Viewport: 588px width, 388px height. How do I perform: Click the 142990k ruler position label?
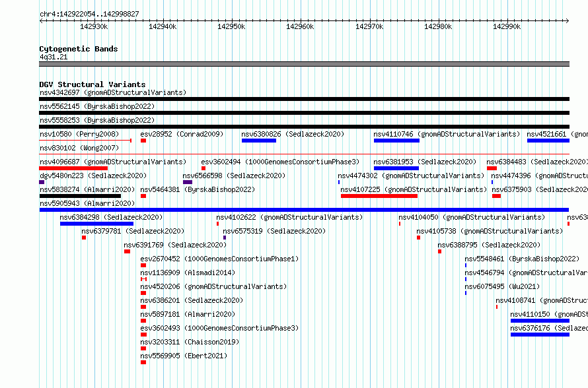[507, 26]
